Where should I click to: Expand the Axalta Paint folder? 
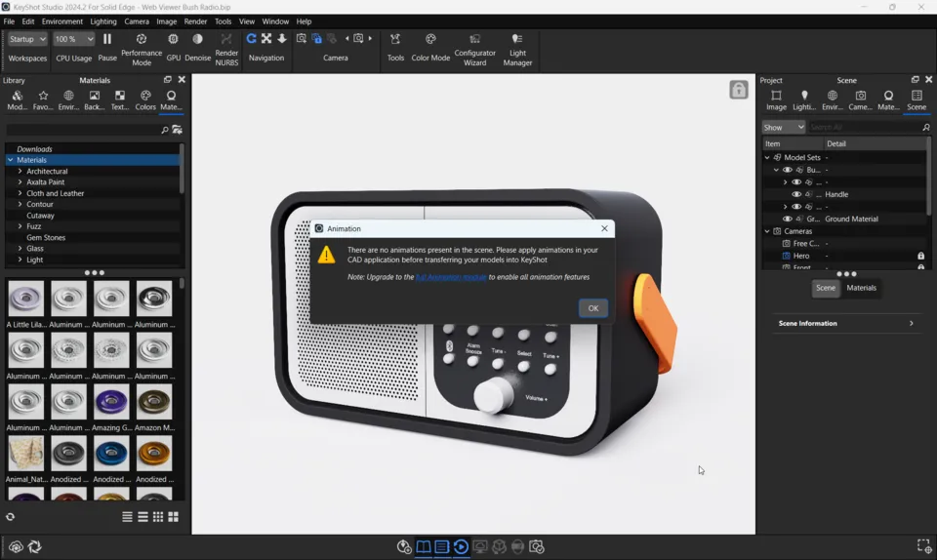click(20, 182)
